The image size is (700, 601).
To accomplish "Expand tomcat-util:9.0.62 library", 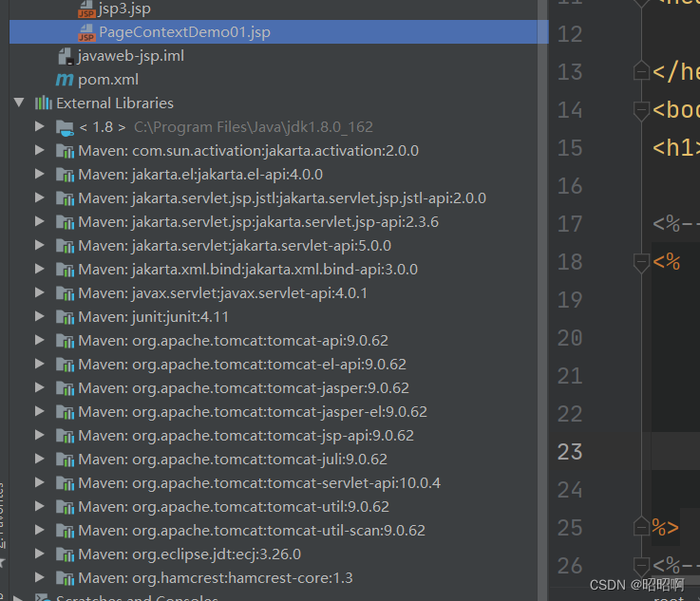I will point(40,506).
